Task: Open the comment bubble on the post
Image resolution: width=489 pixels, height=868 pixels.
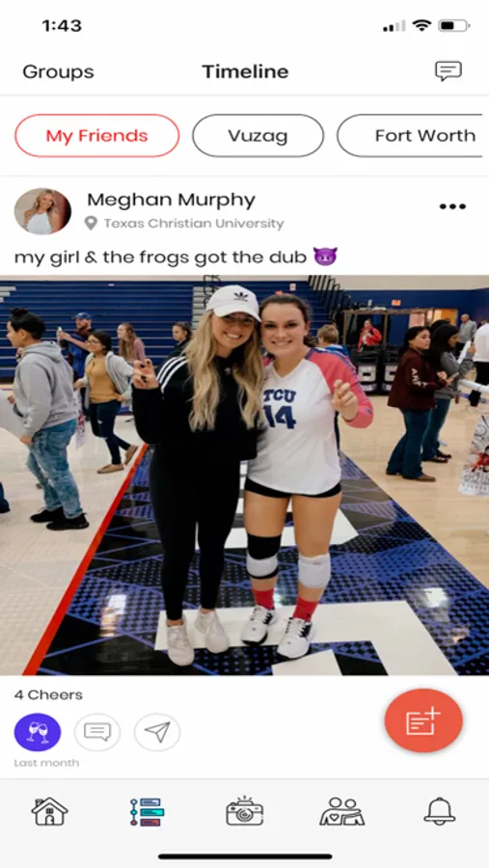Action: click(x=97, y=732)
